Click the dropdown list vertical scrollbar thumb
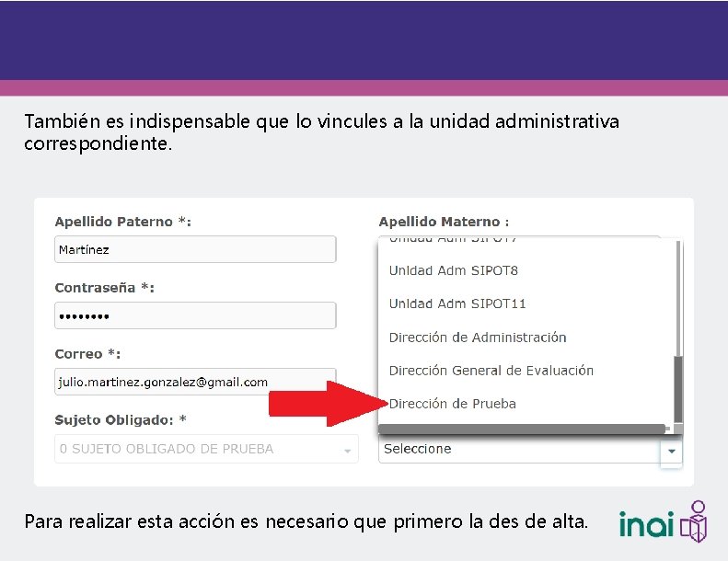 [x=678, y=389]
